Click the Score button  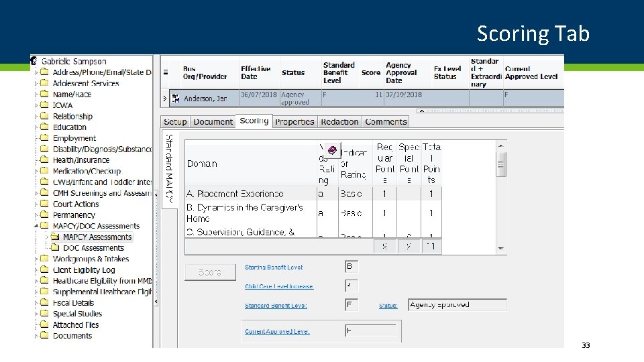[210, 272]
